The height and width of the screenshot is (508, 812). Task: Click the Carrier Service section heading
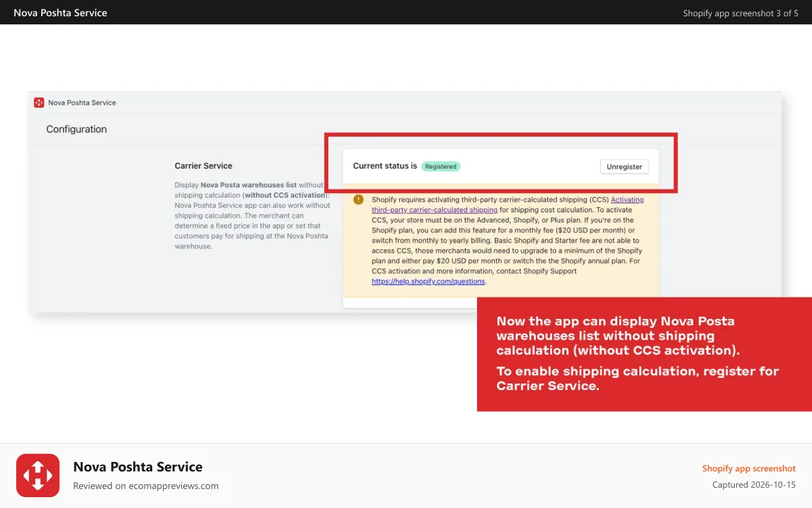203,166
